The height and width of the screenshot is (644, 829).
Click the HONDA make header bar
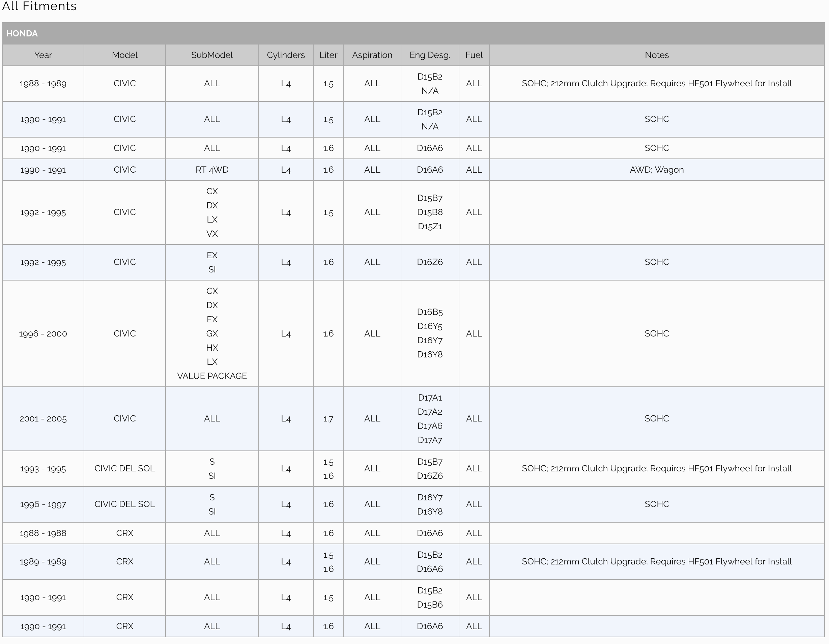[x=413, y=33]
